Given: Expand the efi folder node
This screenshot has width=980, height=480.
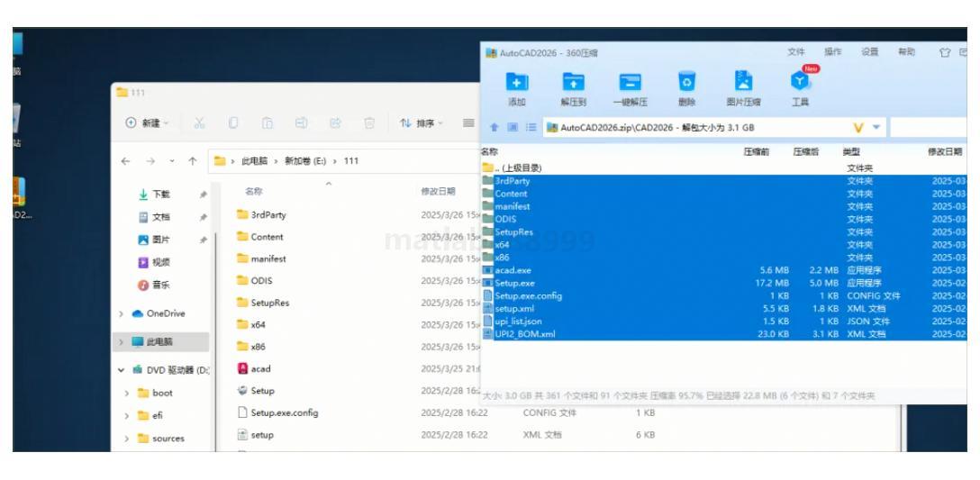Looking at the screenshot, I should click(x=127, y=416).
